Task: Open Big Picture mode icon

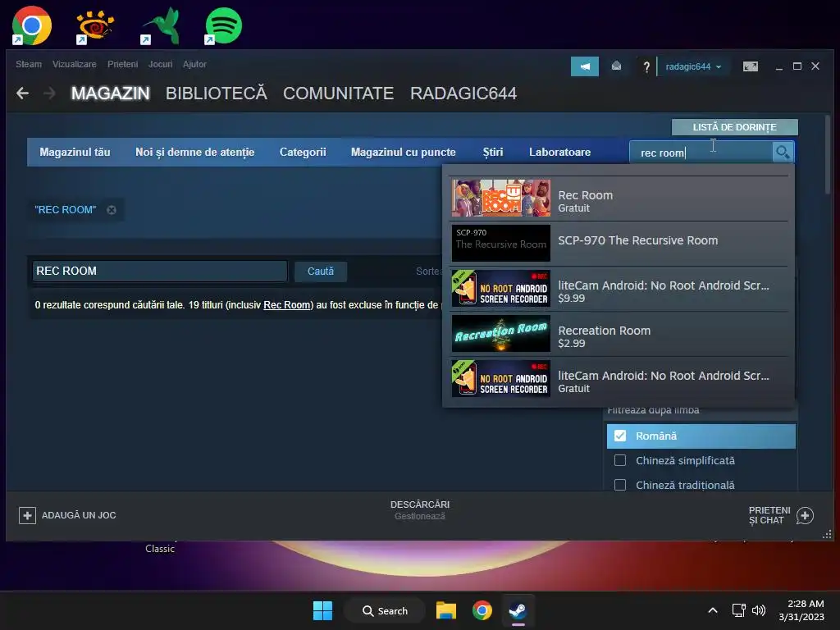Action: click(x=750, y=66)
